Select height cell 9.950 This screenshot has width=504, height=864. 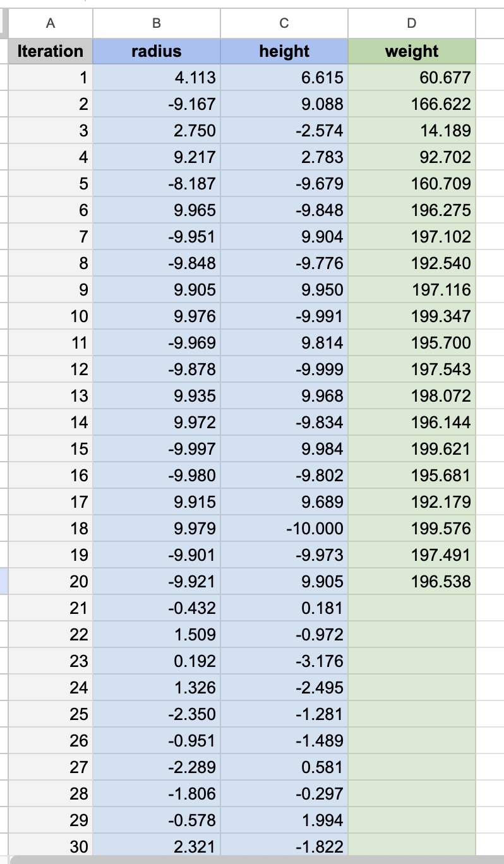(x=284, y=290)
